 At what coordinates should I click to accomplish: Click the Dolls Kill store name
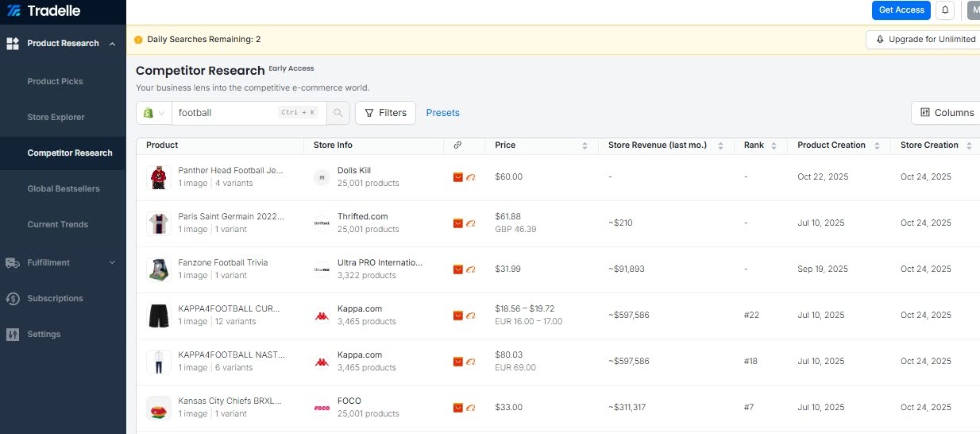click(x=354, y=170)
